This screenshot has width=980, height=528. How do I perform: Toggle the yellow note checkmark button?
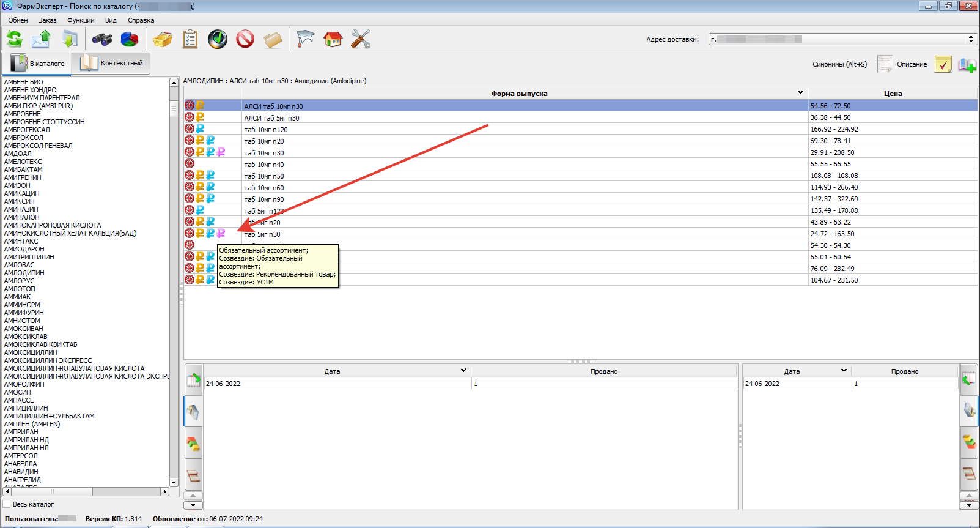pos(943,64)
